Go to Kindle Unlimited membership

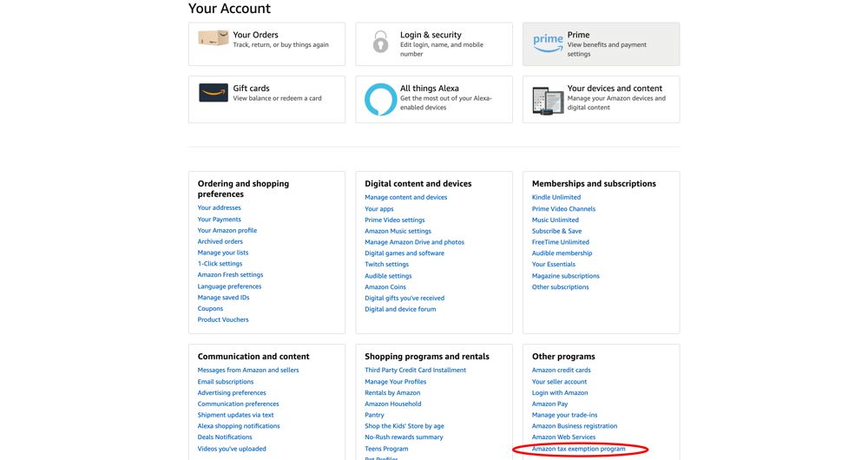pyautogui.click(x=556, y=198)
